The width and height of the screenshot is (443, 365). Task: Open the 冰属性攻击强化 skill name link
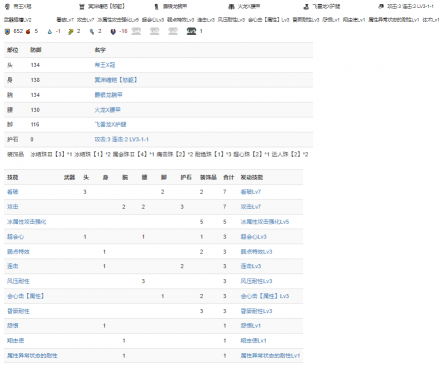[27, 222]
